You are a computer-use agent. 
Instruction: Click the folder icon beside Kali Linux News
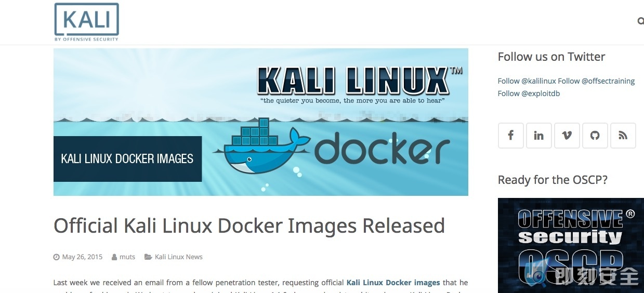148,257
